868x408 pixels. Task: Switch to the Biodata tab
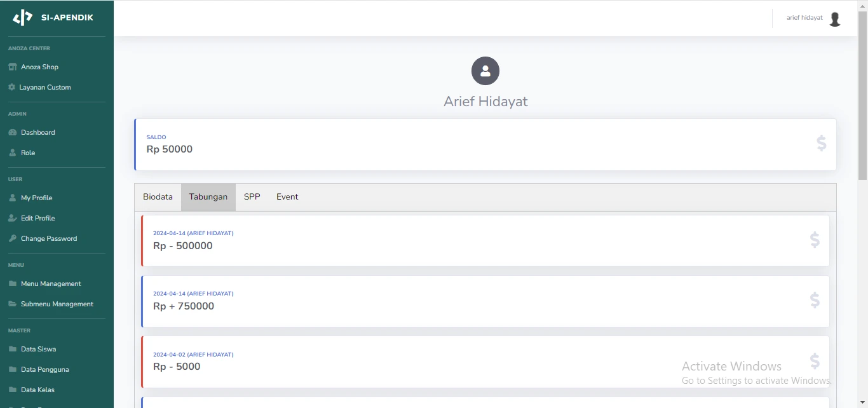point(158,197)
